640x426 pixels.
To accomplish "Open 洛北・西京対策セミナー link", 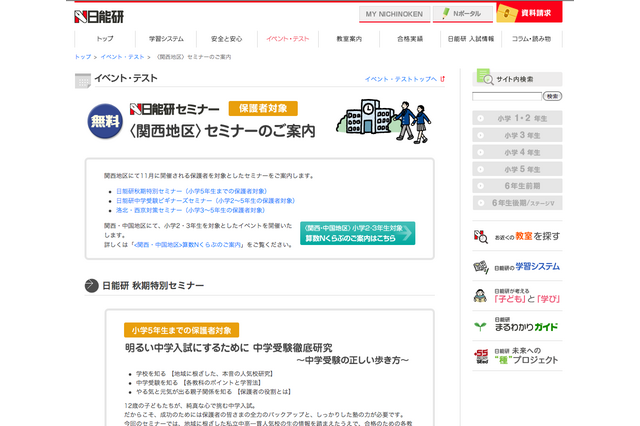I will [x=190, y=210].
